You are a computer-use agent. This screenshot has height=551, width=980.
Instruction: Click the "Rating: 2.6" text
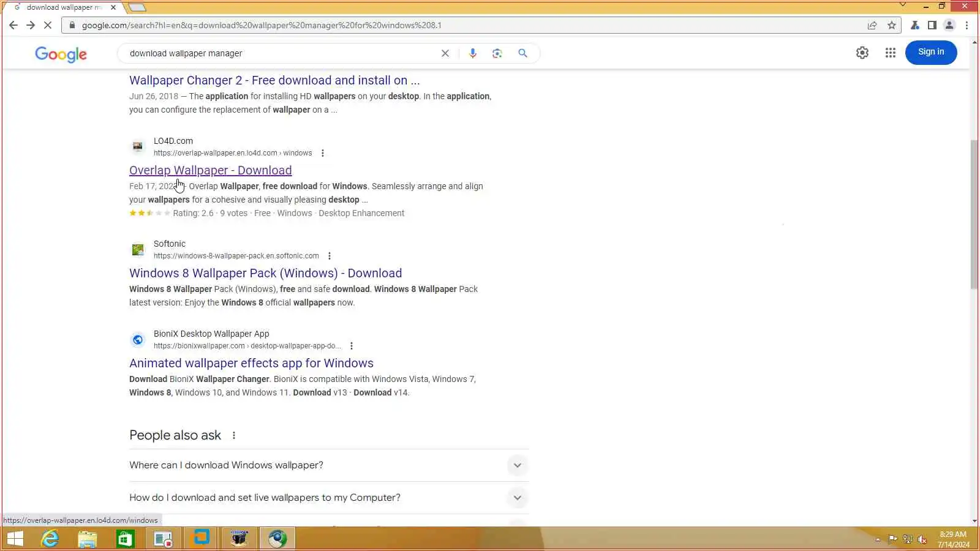point(193,213)
